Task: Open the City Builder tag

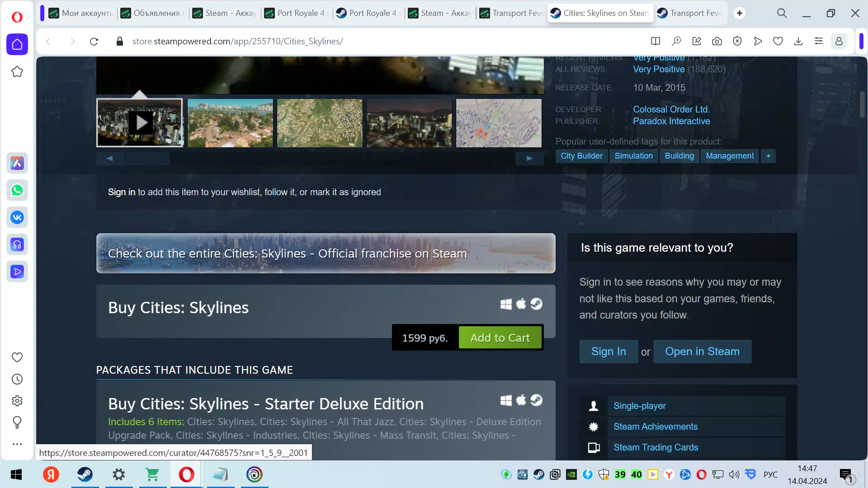Action: (581, 156)
